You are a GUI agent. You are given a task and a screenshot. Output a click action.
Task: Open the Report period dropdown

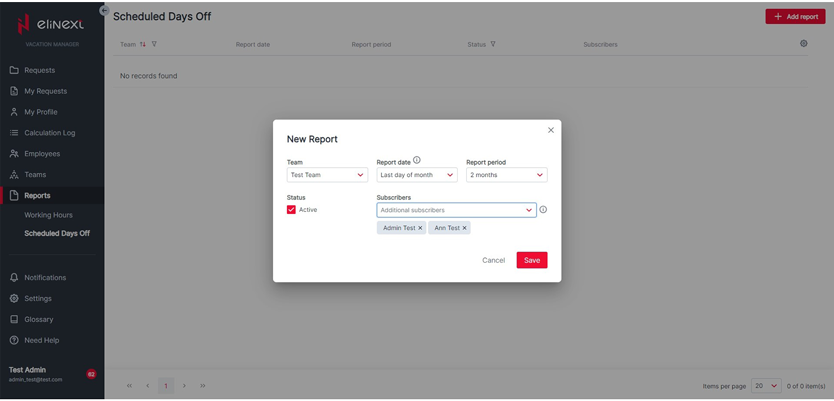506,175
